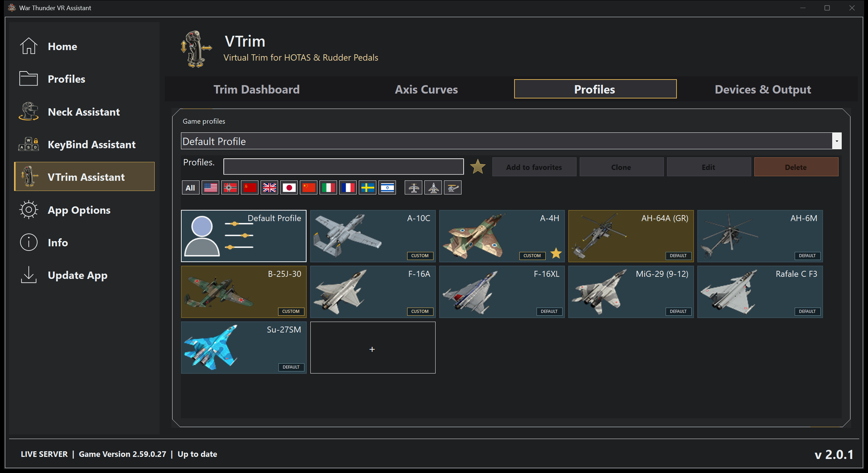Viewport: 868px width, 473px height.
Task: Select the A-10C profile card
Action: 373,236
